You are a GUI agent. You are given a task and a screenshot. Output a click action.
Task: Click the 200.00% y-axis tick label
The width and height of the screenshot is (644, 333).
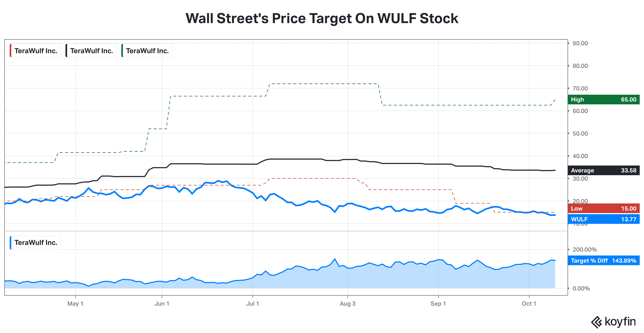(584, 249)
